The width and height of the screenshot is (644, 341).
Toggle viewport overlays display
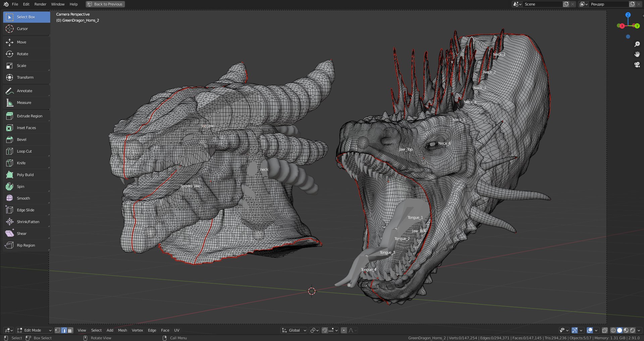click(x=589, y=330)
